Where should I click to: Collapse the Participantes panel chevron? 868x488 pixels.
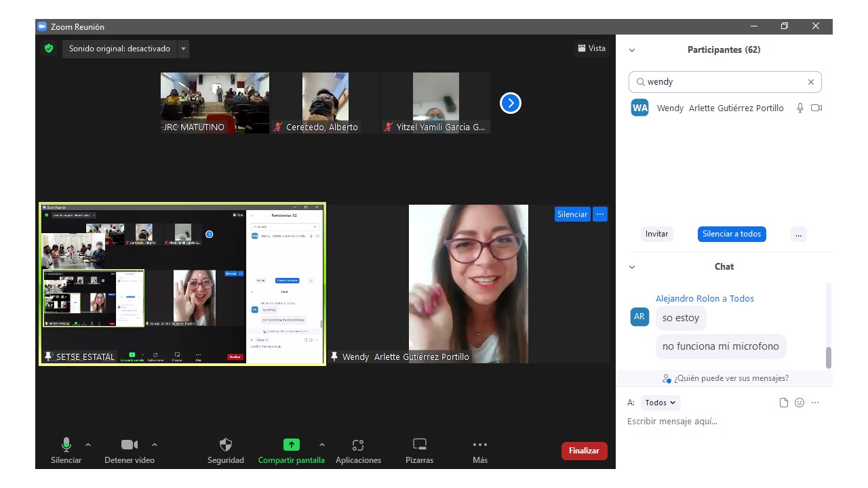(632, 50)
